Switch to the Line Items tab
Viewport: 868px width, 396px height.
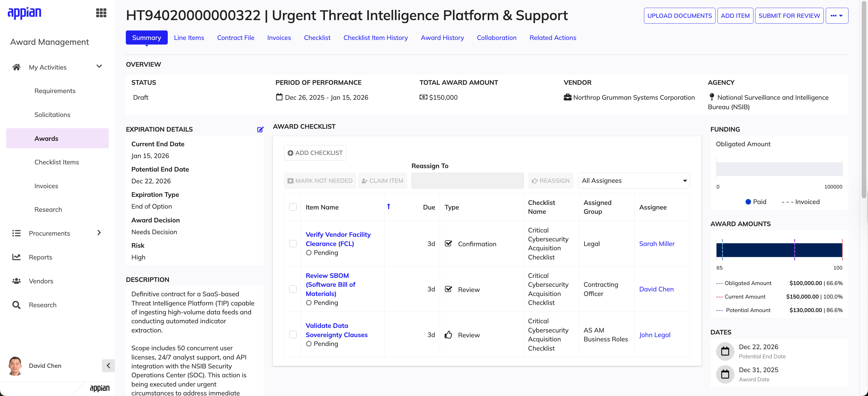[189, 38]
